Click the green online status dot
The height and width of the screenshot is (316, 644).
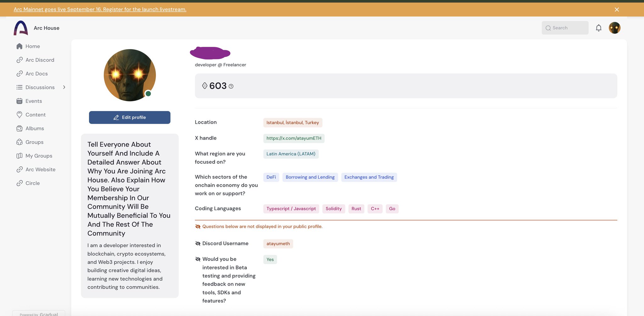pos(148,93)
